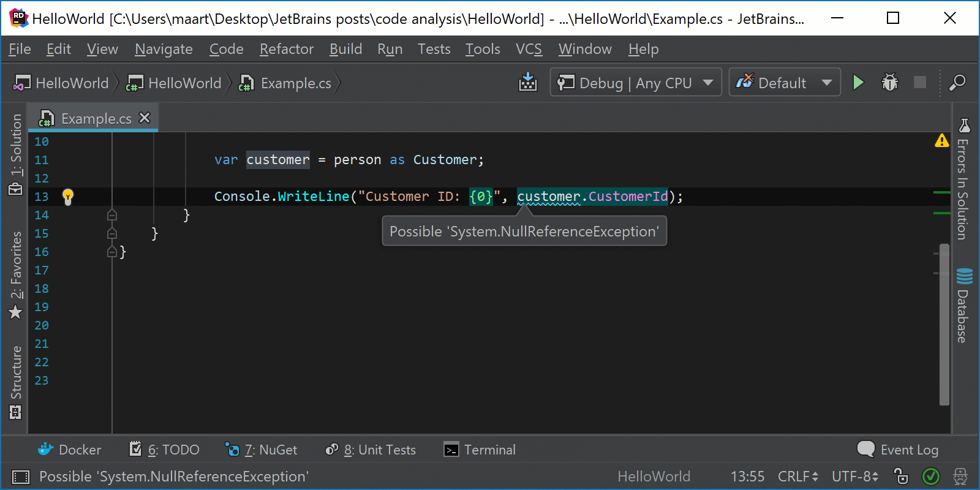The height and width of the screenshot is (490, 980).
Task: Toggle the read-only lock icon
Action: tap(900, 476)
